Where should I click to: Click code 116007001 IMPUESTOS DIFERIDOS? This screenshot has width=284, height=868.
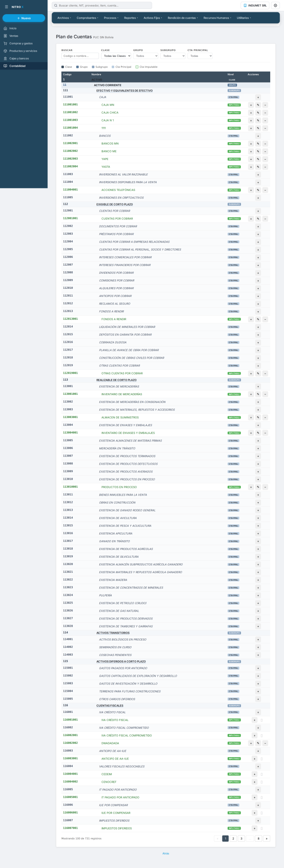tap(70, 828)
